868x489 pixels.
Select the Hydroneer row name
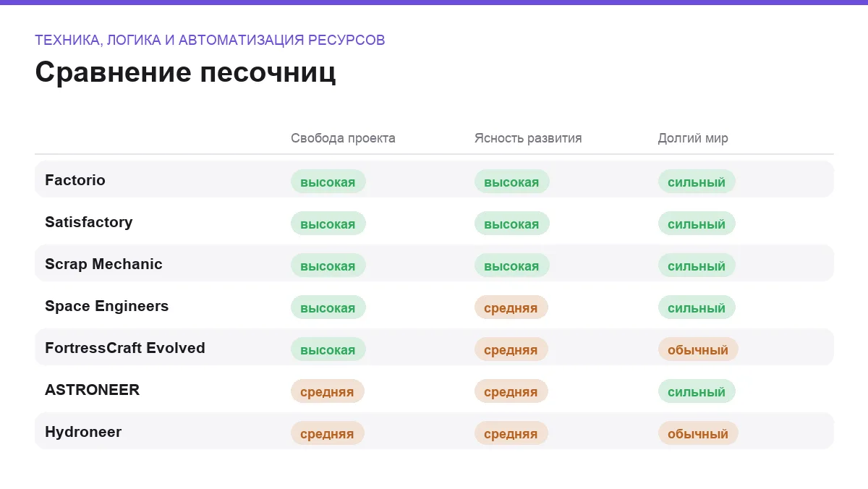[x=83, y=432]
